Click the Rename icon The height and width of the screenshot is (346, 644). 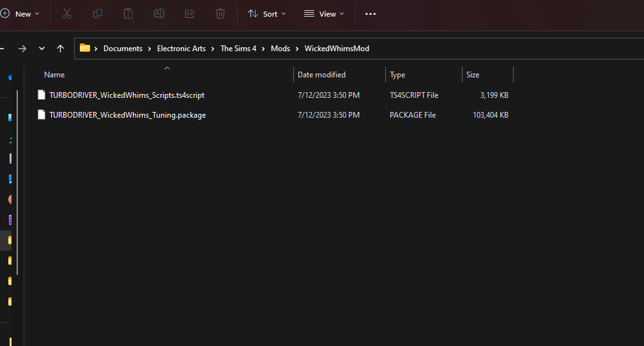coord(159,13)
